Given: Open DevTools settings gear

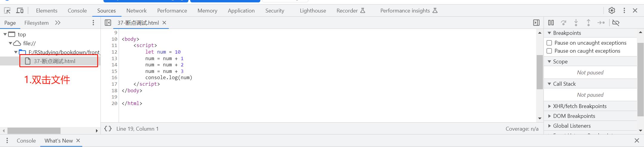Looking at the screenshot, I should tap(612, 10).
